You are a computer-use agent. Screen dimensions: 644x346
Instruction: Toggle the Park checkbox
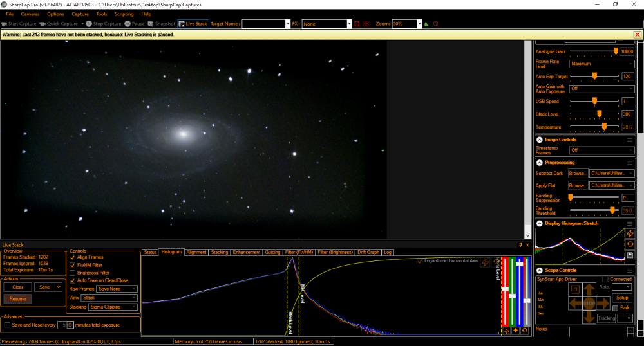tap(615, 308)
